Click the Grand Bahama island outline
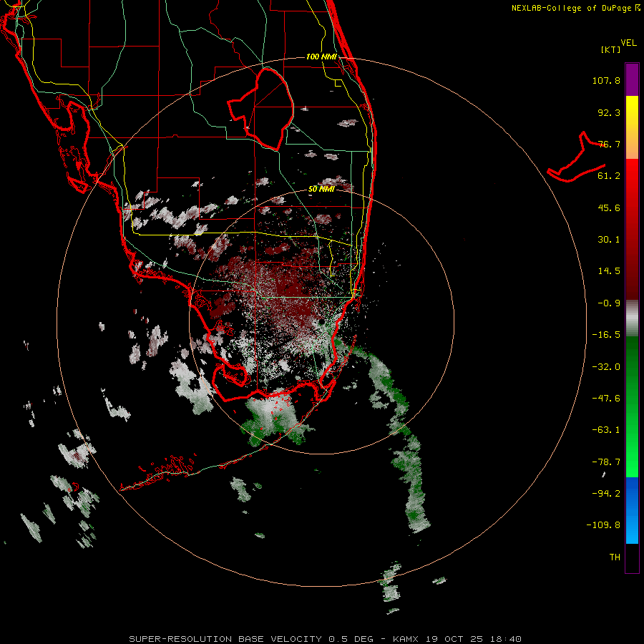The width and height of the screenshot is (644, 644). (577, 158)
